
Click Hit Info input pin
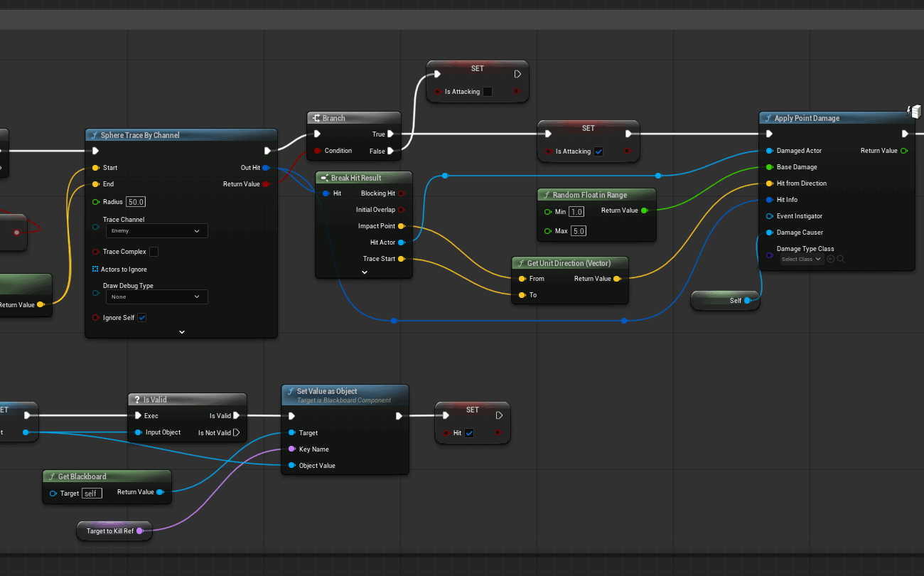[769, 200]
